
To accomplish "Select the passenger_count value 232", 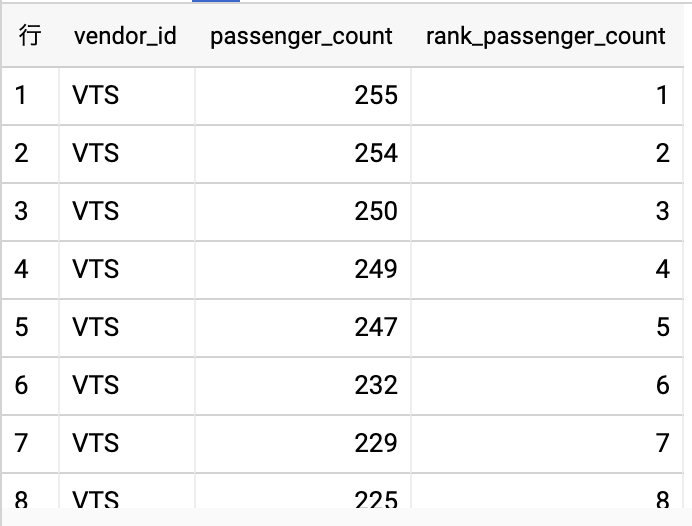I will tap(375, 385).
